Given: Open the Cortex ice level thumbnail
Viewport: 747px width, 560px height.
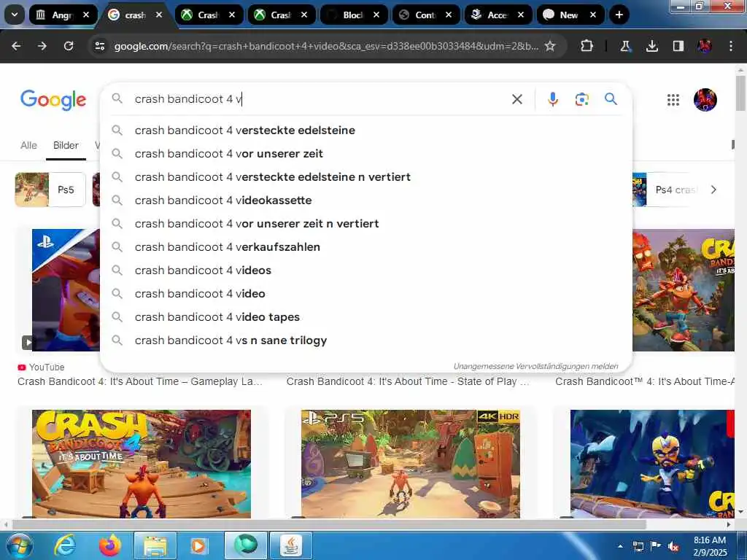Looking at the screenshot, I should [x=652, y=464].
